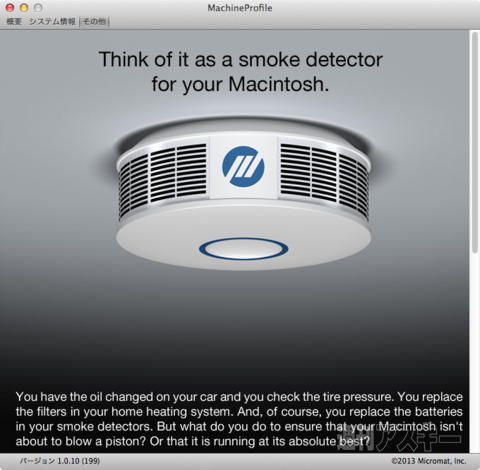Click the blue Micromat logo on detector

[243, 166]
